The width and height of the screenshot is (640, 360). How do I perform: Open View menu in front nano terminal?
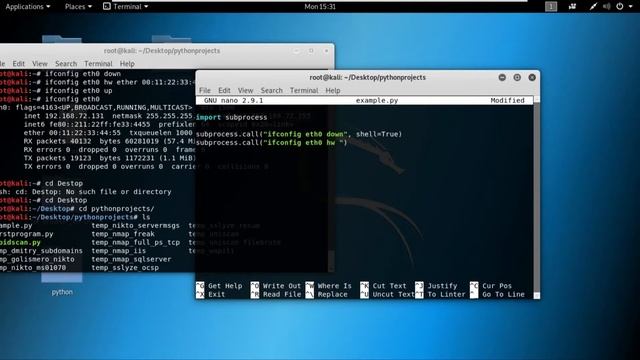pos(245,91)
